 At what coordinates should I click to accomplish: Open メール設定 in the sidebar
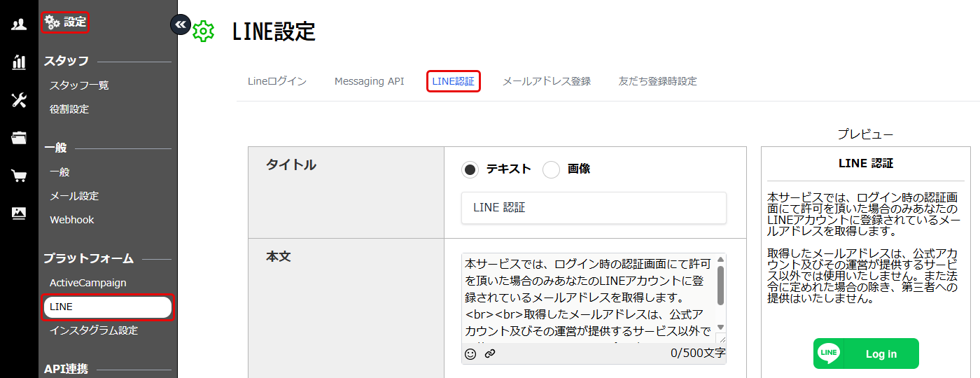[x=74, y=196]
